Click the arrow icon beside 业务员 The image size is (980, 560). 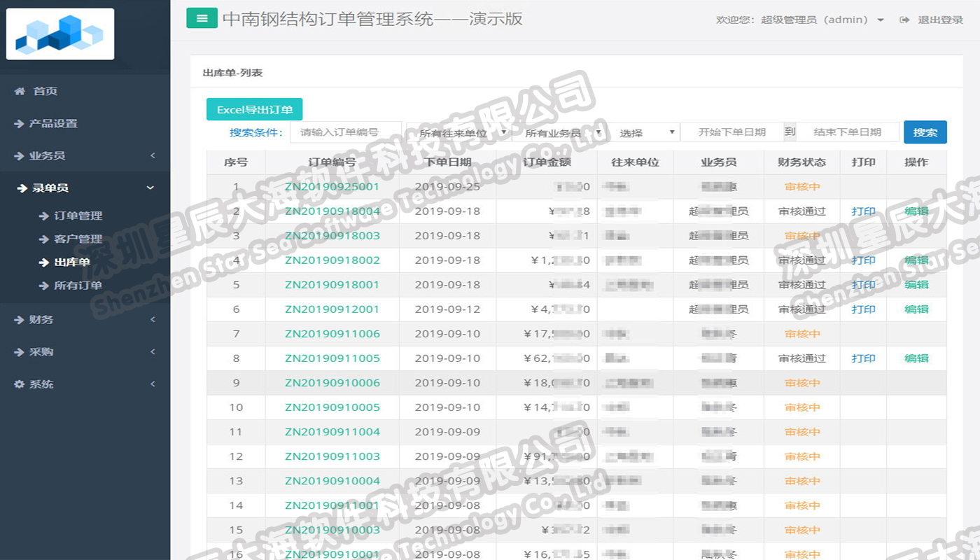click(19, 155)
